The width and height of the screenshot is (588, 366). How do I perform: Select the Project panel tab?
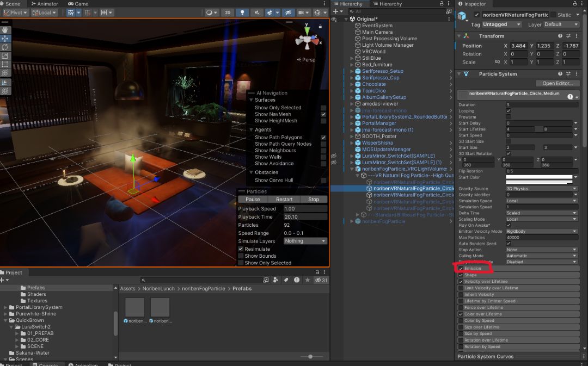[11, 272]
